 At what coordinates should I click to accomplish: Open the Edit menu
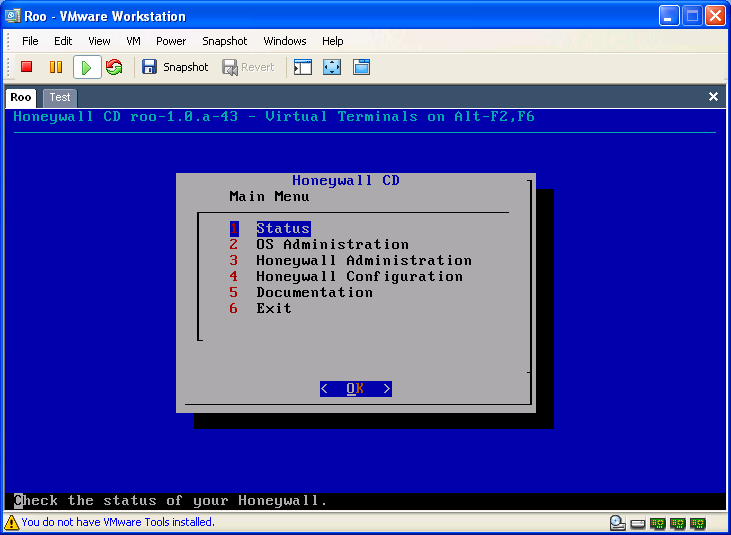[63, 41]
